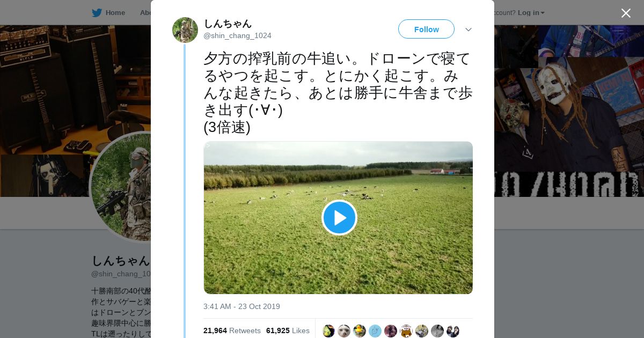
Task: Click second liker avatar with white dog
Action: click(344, 331)
